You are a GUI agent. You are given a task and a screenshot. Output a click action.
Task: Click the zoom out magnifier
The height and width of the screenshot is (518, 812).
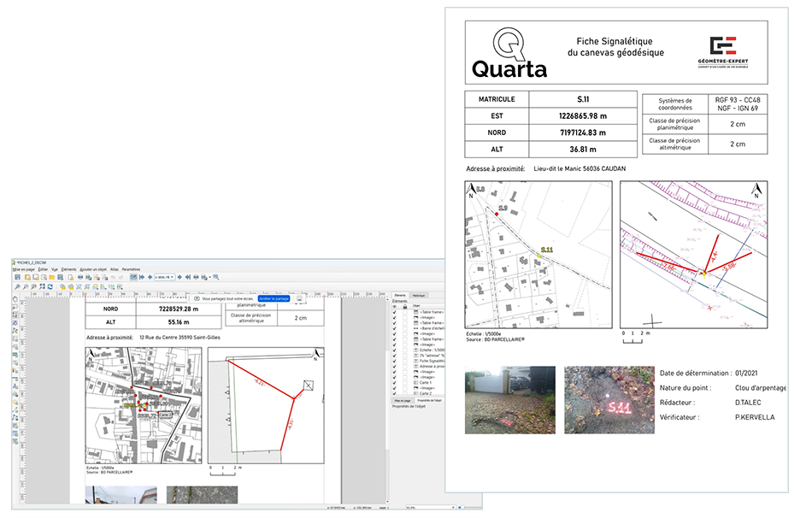coord(26,287)
